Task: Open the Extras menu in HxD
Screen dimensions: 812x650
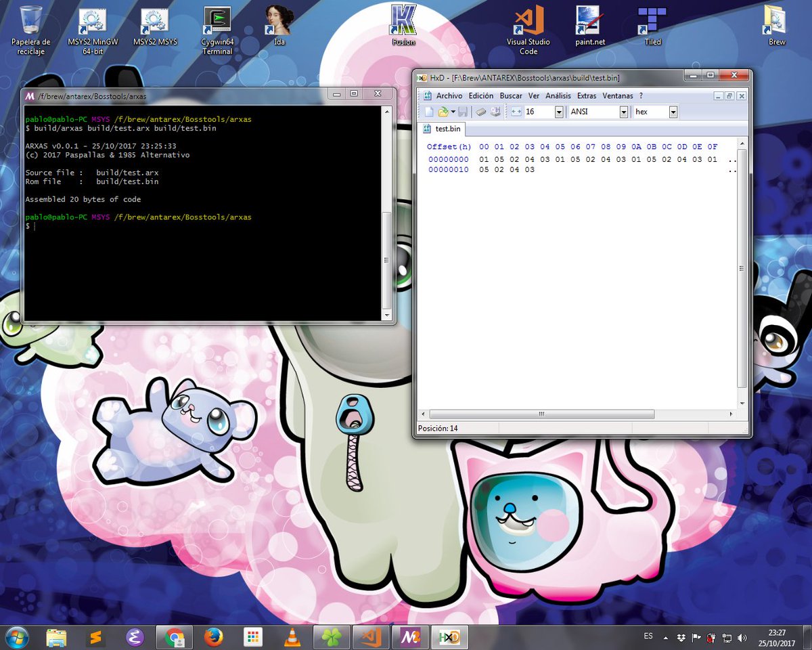Action: tap(587, 96)
